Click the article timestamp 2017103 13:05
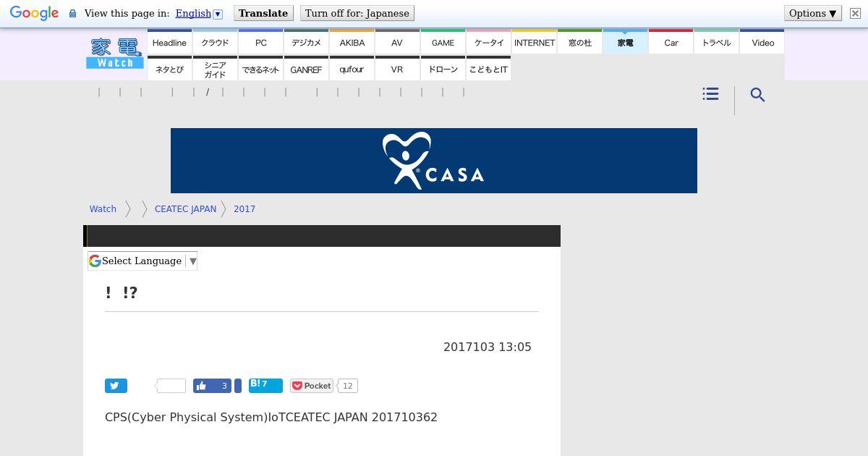868x456 pixels. (488, 347)
